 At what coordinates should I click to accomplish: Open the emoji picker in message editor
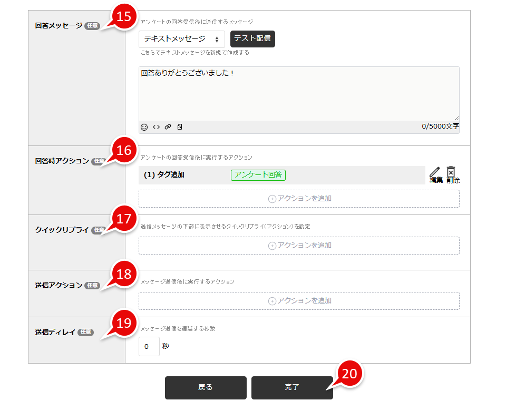tap(144, 127)
